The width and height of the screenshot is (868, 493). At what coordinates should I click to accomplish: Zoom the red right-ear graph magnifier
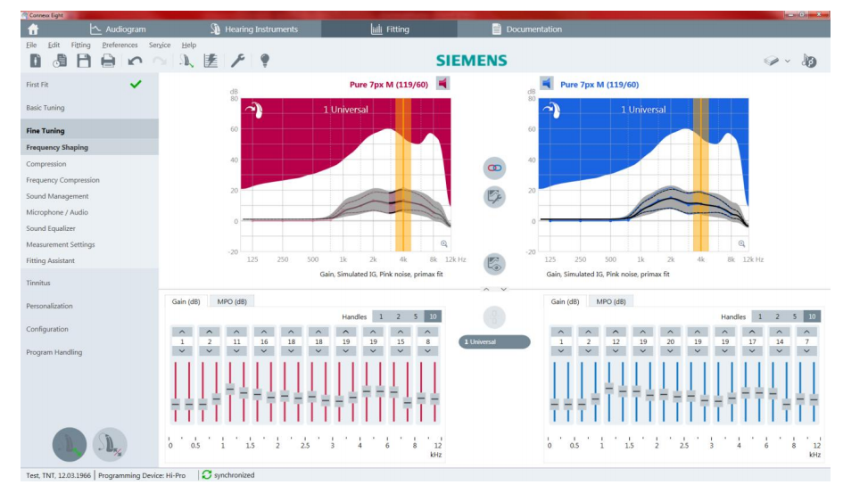tap(444, 243)
